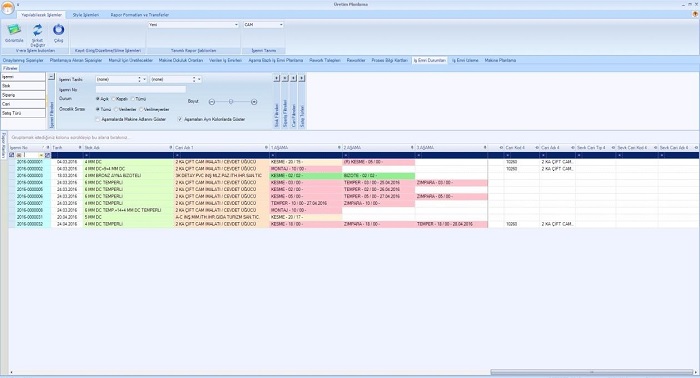Click the Stok Adı column pin icon
This screenshot has height=378, width=700.
[x=171, y=148]
